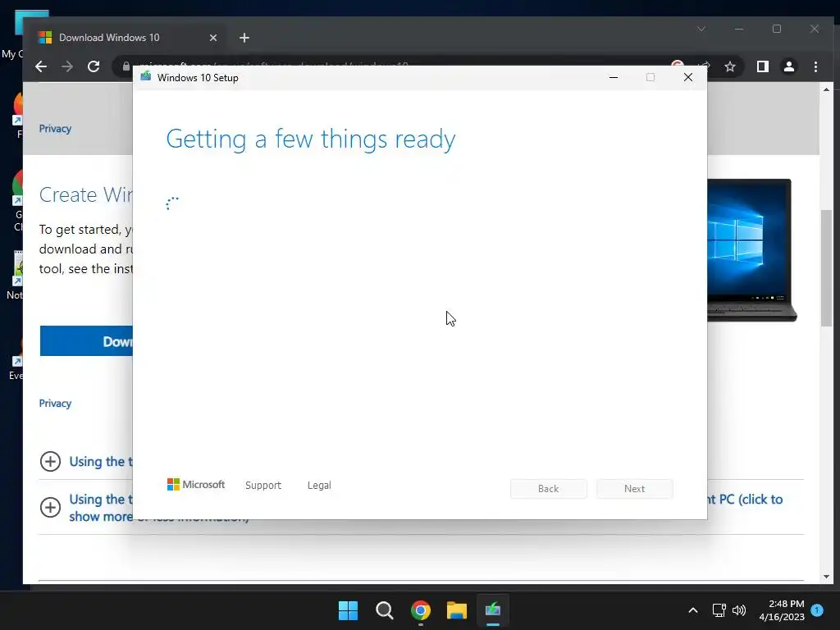
Task: Open taskbar Search
Action: point(384,610)
